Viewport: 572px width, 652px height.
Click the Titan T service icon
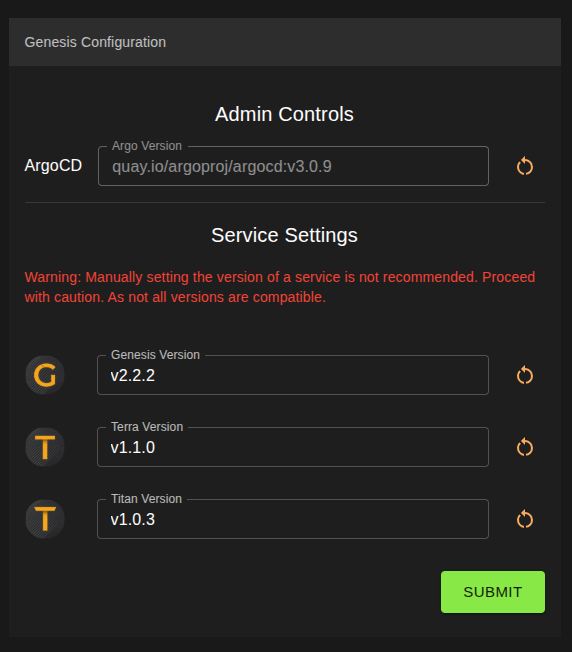[x=45, y=519]
